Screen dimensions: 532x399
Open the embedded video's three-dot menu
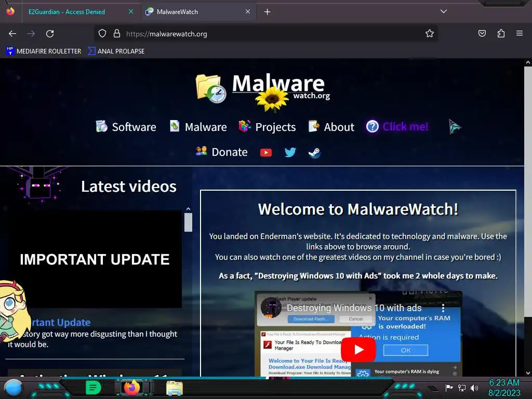pyautogui.click(x=443, y=308)
